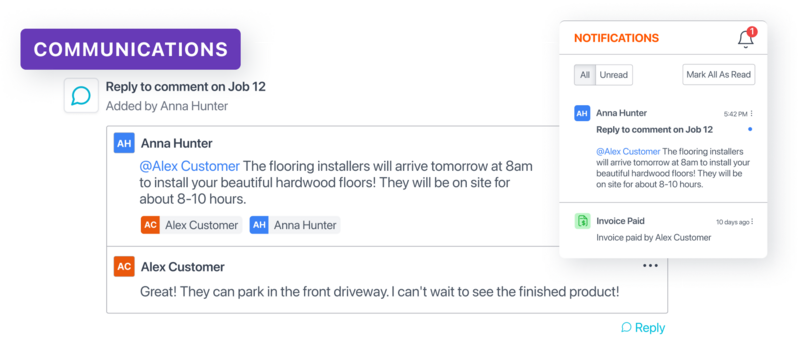Click the @Alex Customer mention in the comment
The width and height of the screenshot is (800, 363).
(189, 166)
